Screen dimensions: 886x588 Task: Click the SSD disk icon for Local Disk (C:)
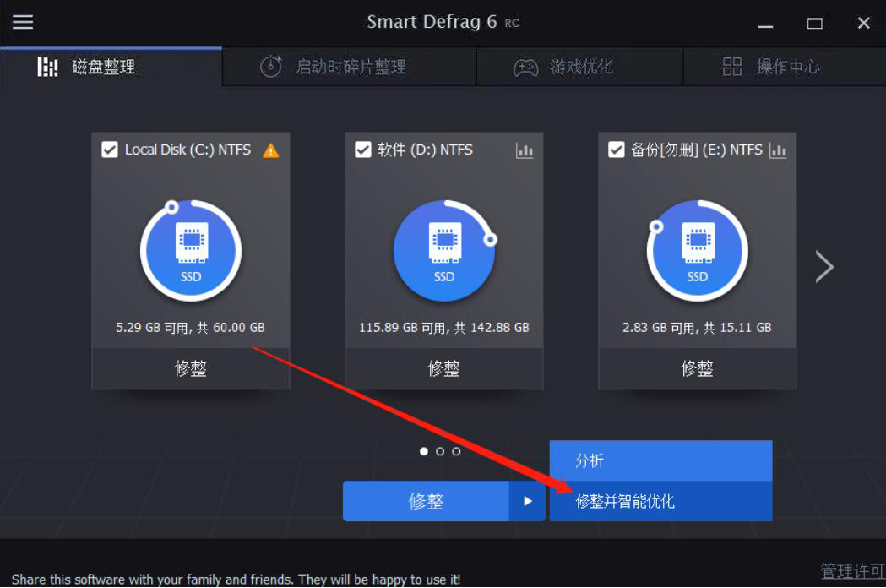click(x=191, y=251)
